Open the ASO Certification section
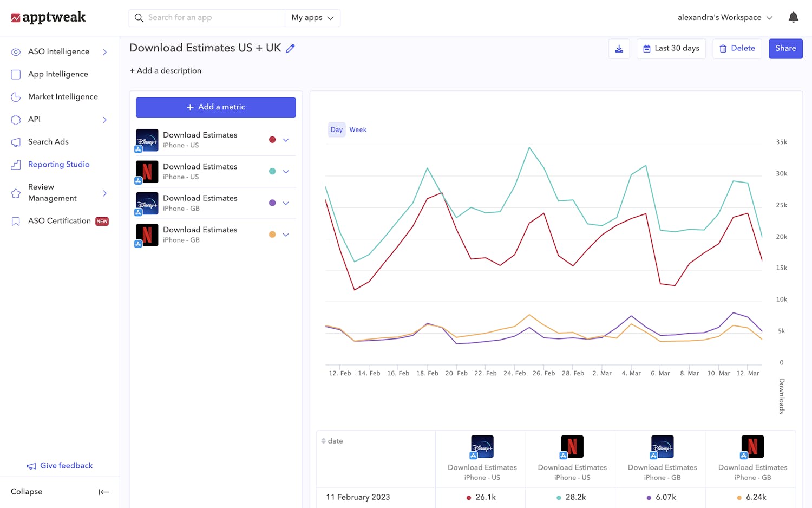 [x=59, y=220]
